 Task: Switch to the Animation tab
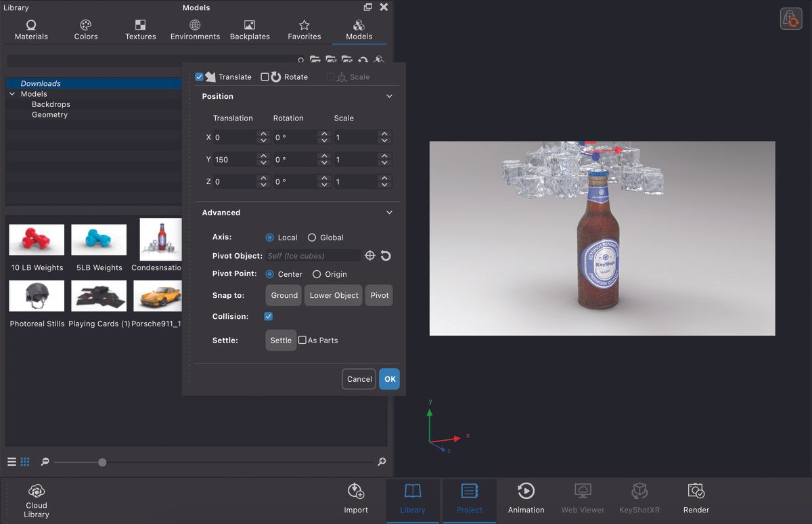[x=526, y=500]
